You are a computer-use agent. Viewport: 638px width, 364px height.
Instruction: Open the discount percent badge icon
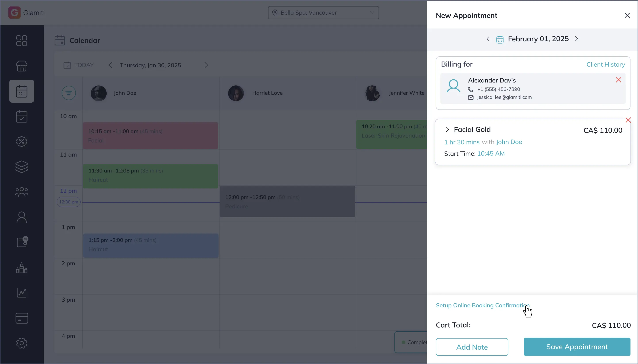[21, 142]
